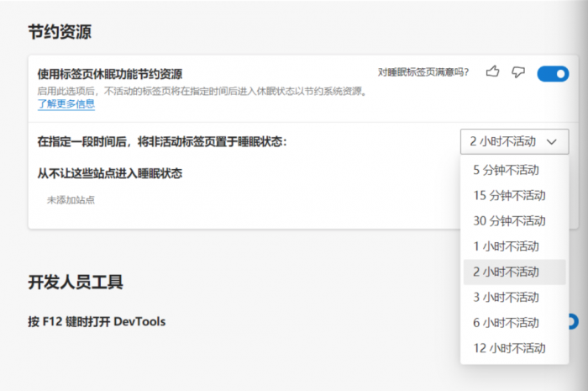Toggle the F12 DevTools switch

(574, 321)
